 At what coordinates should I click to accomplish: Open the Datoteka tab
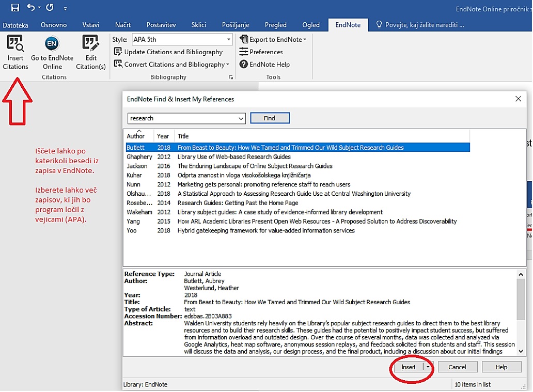15,25
